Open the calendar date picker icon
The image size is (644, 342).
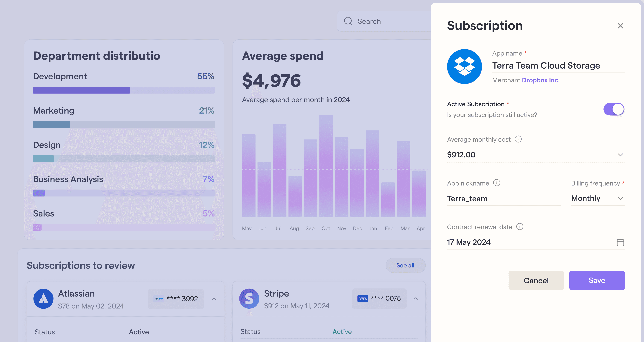(620, 242)
